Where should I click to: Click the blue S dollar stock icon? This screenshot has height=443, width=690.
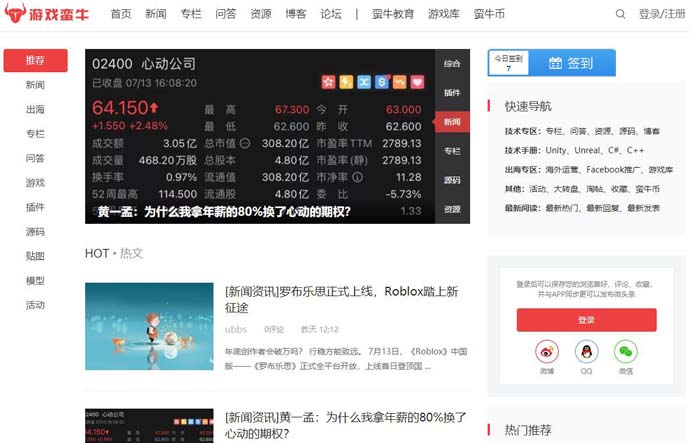(x=382, y=82)
